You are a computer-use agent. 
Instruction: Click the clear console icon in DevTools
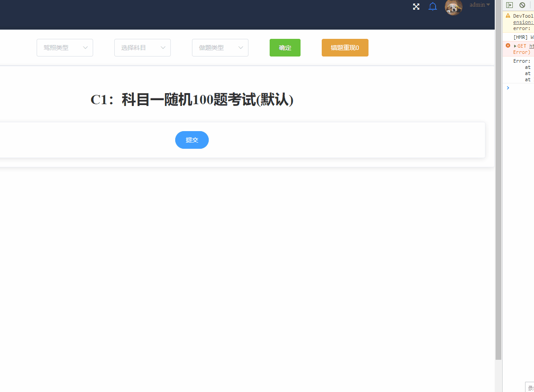click(523, 5)
